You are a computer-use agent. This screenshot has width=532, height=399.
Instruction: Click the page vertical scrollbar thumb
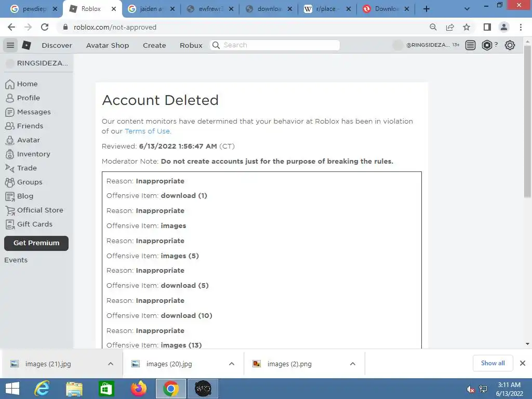point(527,121)
